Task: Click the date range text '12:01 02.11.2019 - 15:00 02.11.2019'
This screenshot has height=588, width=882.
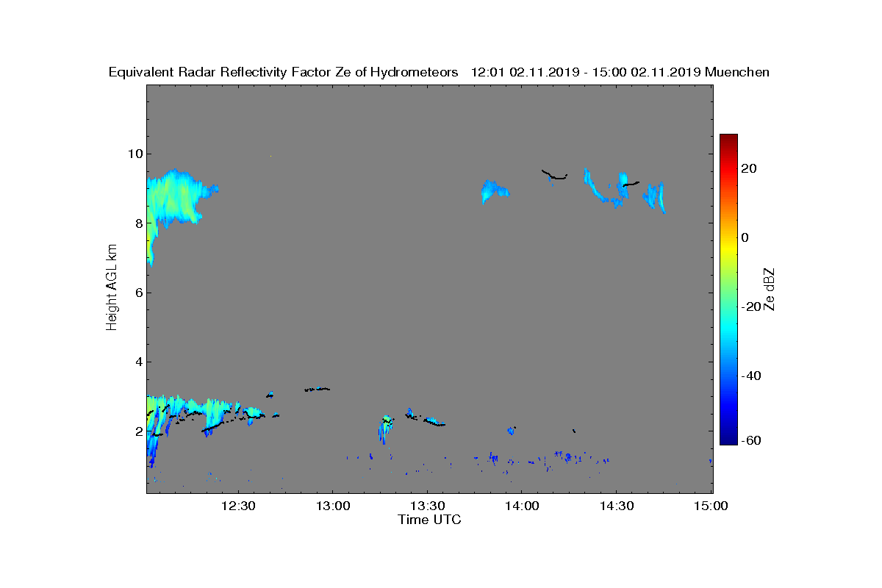Action: pyautogui.click(x=585, y=72)
